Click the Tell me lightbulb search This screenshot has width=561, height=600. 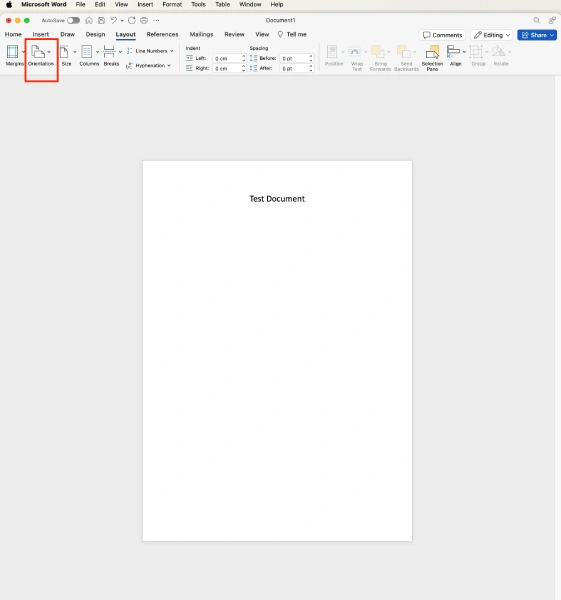[292, 34]
